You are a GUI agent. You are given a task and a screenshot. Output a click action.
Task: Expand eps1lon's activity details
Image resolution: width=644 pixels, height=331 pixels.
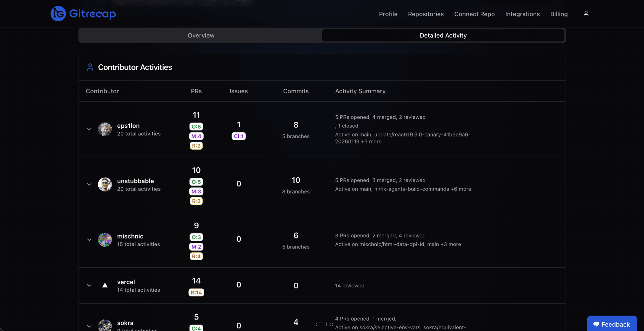(89, 129)
